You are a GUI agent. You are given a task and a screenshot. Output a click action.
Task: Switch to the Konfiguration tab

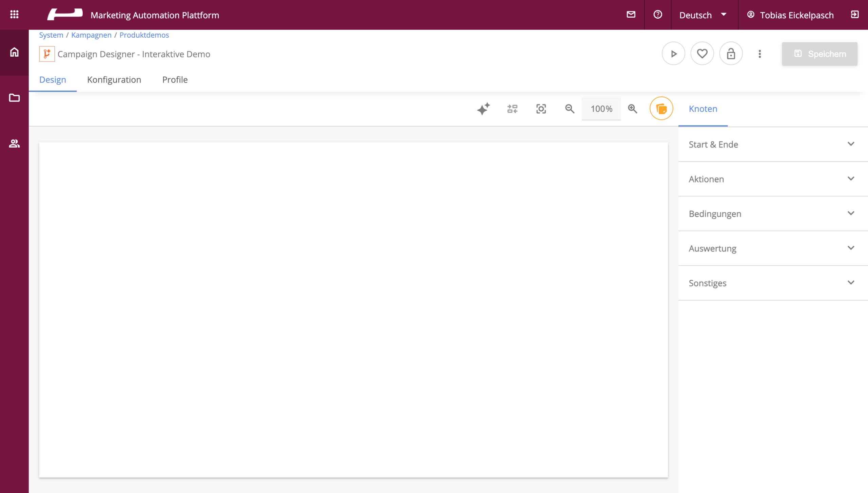point(114,80)
